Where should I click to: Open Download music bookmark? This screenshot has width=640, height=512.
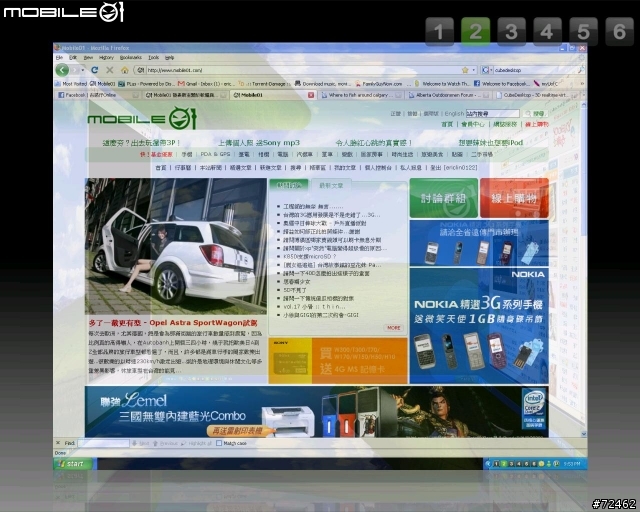click(323, 84)
